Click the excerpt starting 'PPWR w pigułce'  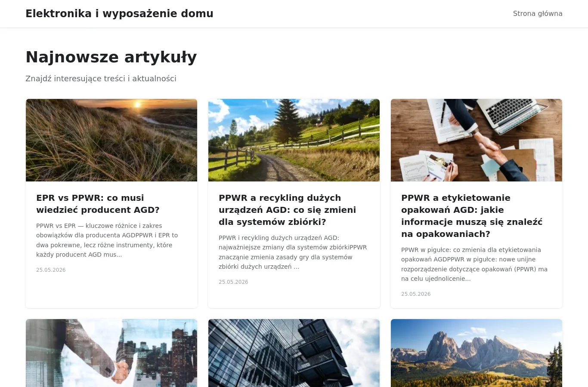pyautogui.click(x=474, y=264)
